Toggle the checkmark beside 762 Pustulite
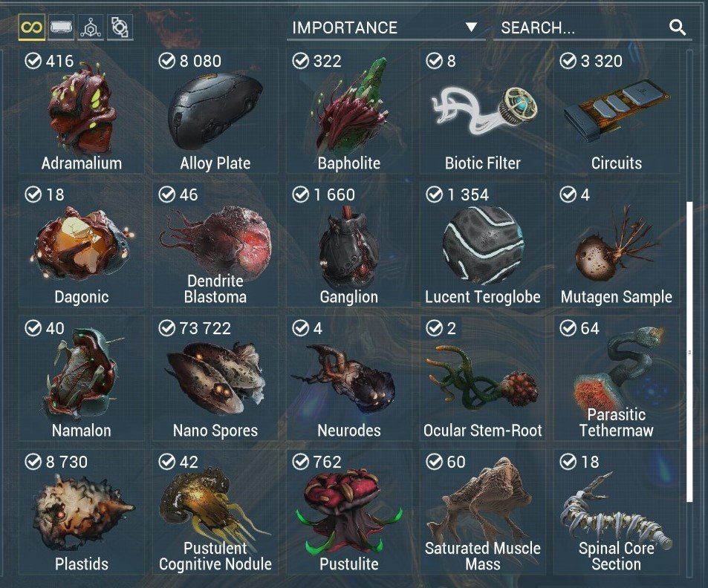Viewport: 708px width, 588px height. [x=300, y=462]
